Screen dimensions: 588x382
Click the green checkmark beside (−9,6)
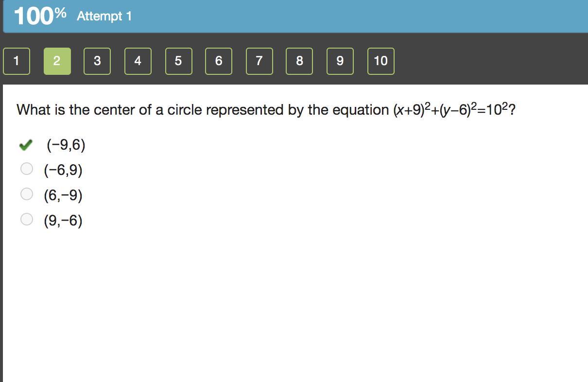coord(26,145)
